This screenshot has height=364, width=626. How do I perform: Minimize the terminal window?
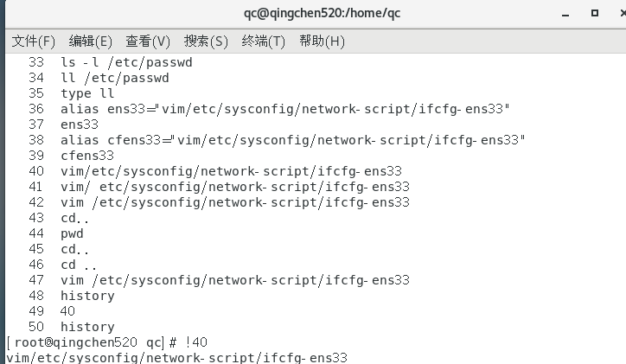click(565, 14)
